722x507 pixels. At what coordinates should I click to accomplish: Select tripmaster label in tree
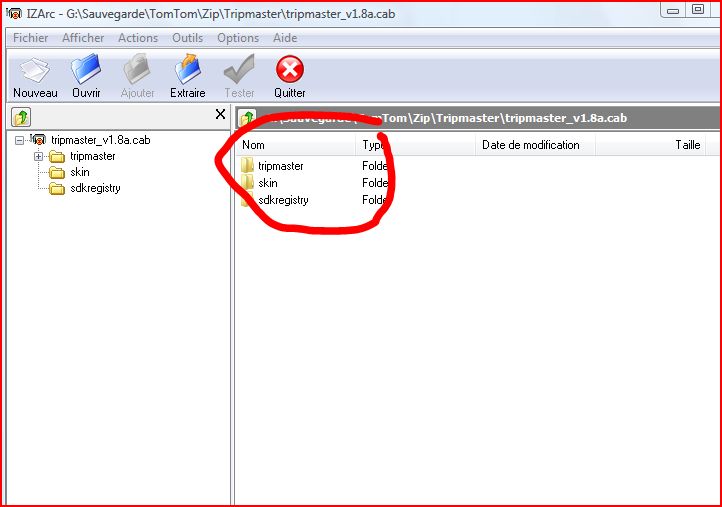tap(93, 156)
